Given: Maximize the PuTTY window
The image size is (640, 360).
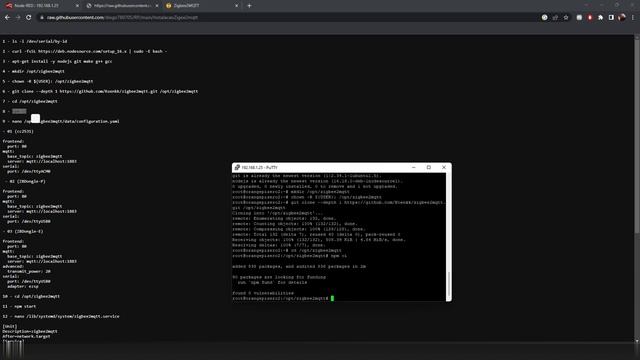Looking at the screenshot, I should click(429, 167).
